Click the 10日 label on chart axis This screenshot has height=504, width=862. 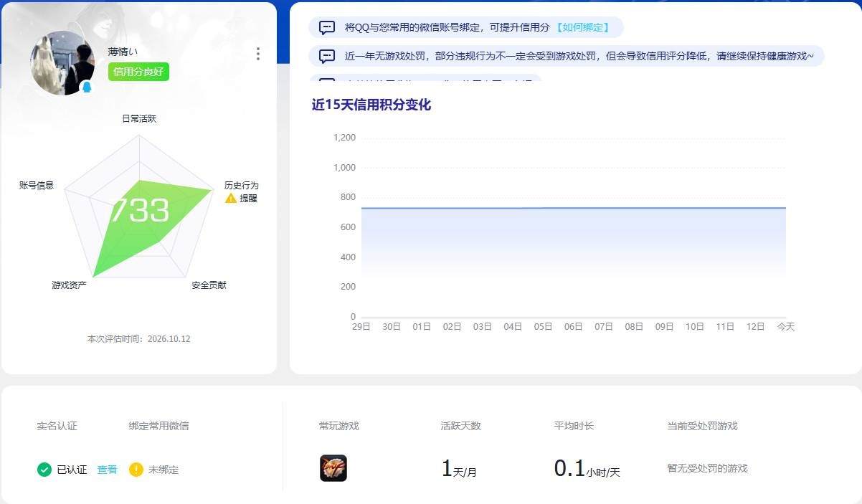695,327
